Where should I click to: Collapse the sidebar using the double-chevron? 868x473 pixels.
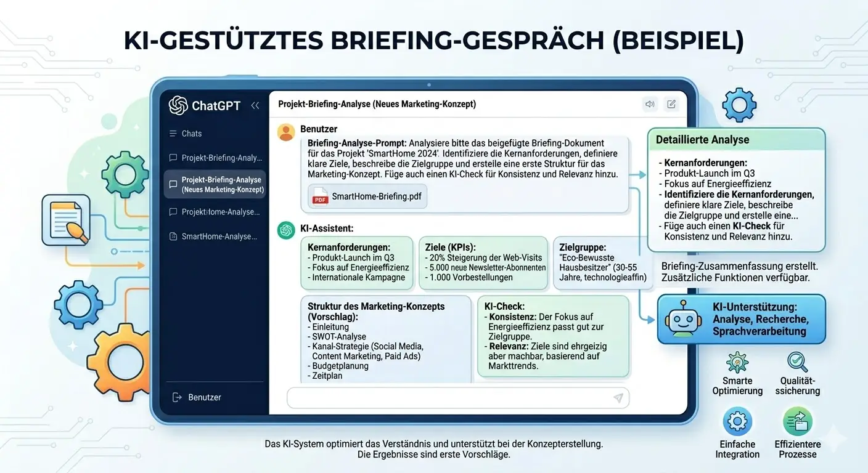255,105
